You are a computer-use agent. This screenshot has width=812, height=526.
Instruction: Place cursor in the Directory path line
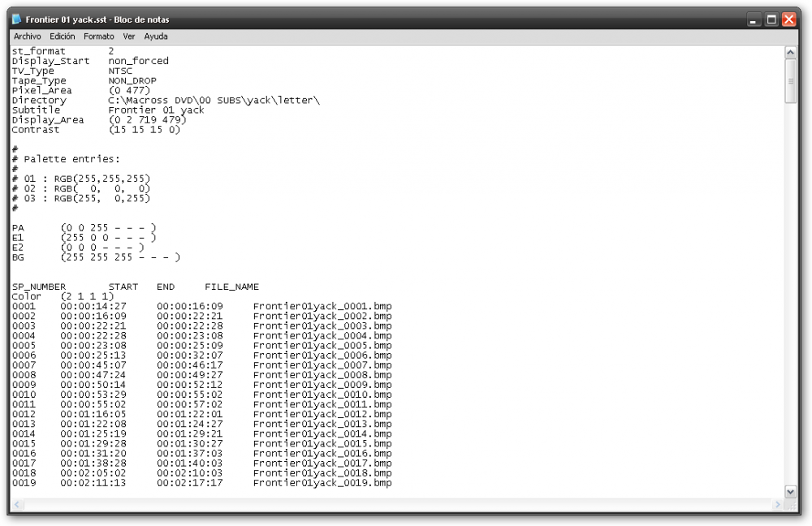pyautogui.click(x=166, y=100)
